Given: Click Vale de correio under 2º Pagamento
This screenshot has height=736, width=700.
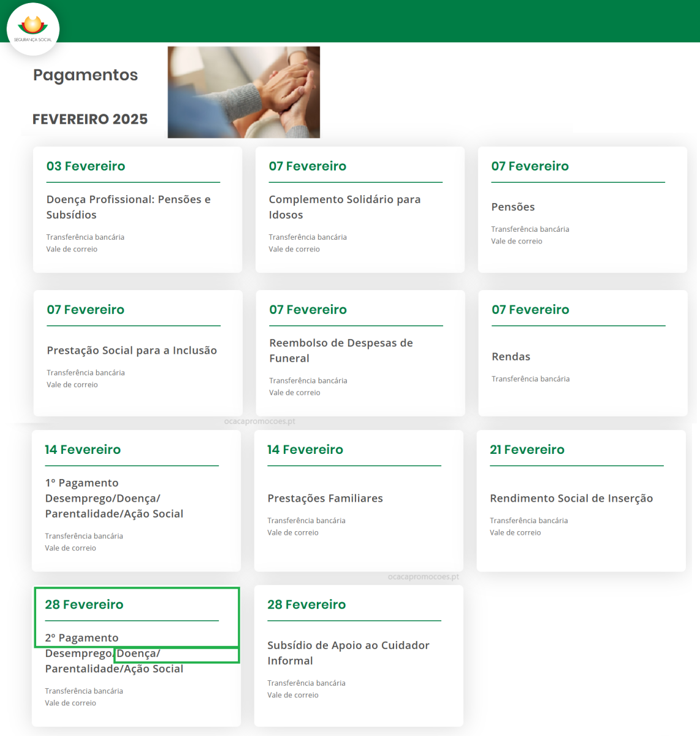Looking at the screenshot, I should click(70, 703).
